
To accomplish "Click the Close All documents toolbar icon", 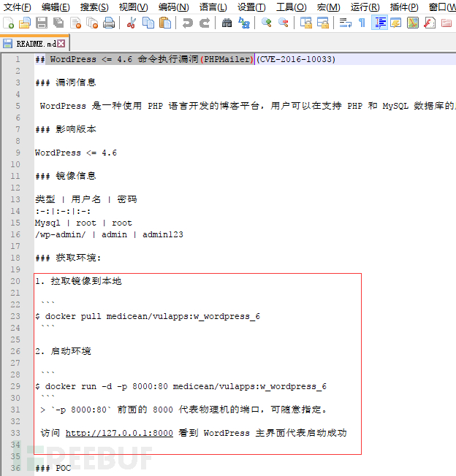I will 92,23.
